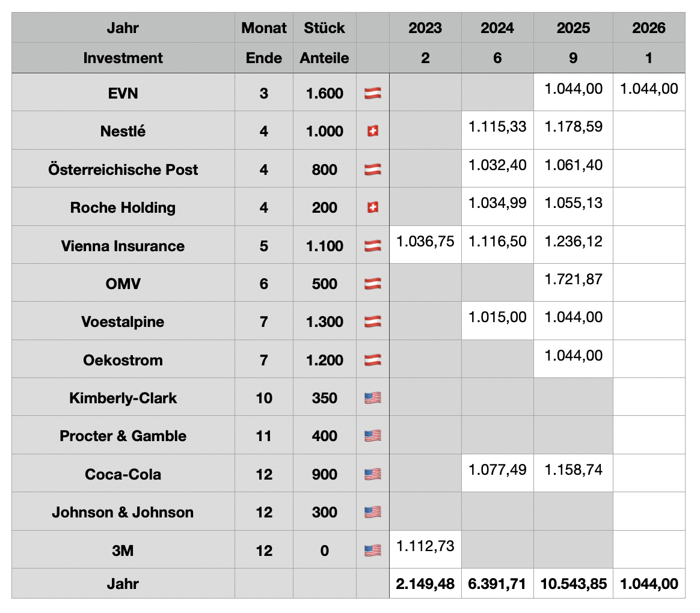700x613 pixels.
Task: Select Procter & Gamble share count 400
Action: (x=324, y=436)
